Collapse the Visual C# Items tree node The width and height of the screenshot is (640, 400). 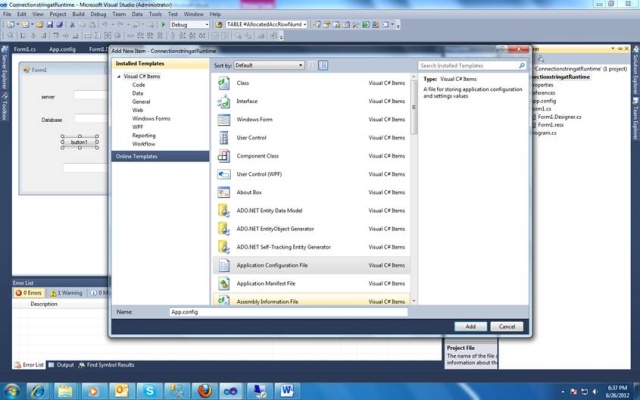119,76
